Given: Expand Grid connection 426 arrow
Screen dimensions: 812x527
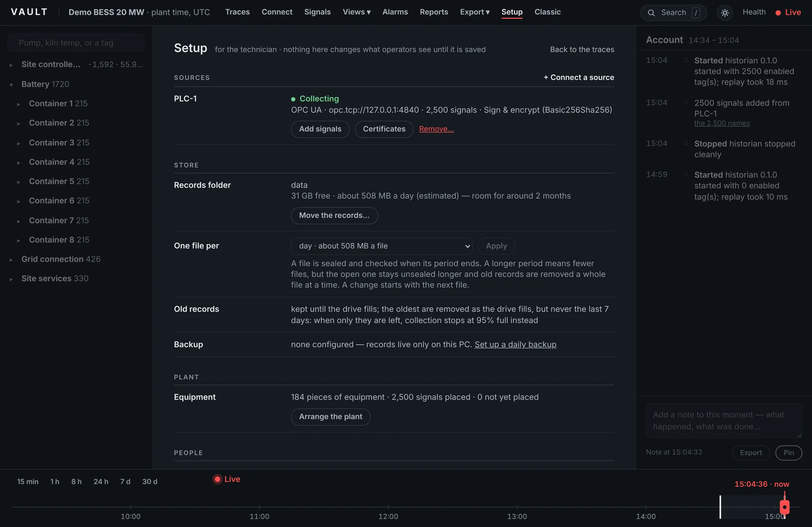Looking at the screenshot, I should 11,260.
